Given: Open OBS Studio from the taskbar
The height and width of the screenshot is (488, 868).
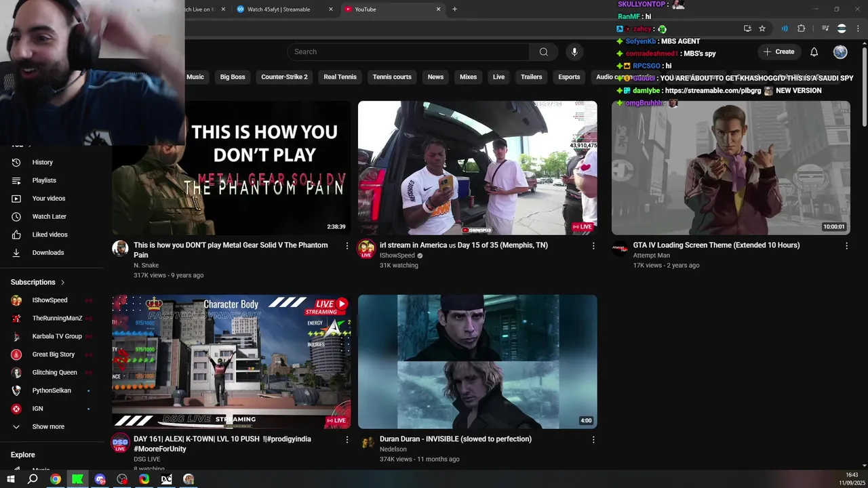Looking at the screenshot, I should click(x=122, y=479).
